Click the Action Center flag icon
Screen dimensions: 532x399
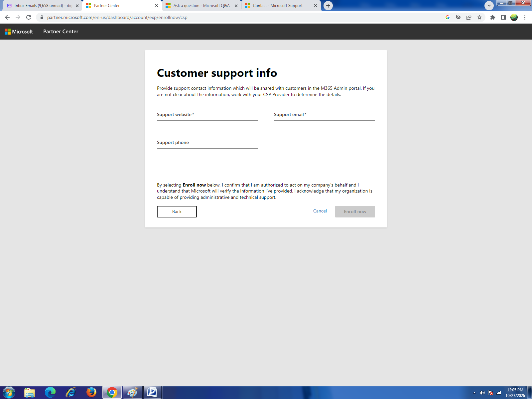point(490,393)
